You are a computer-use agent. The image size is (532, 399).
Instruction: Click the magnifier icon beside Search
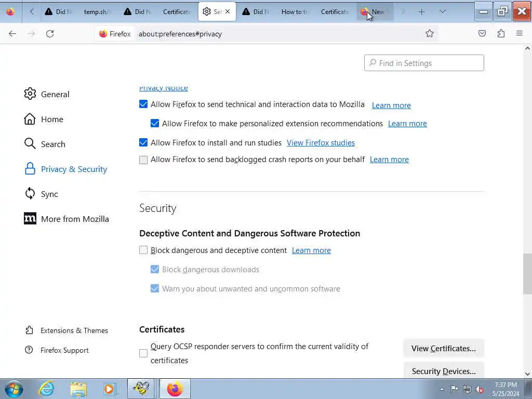coord(30,144)
